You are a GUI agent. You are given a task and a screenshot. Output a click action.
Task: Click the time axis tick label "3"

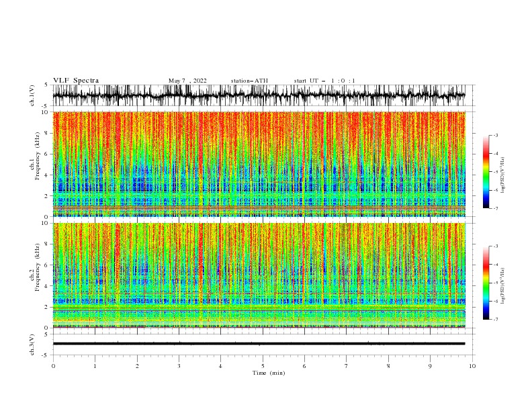tap(179, 366)
